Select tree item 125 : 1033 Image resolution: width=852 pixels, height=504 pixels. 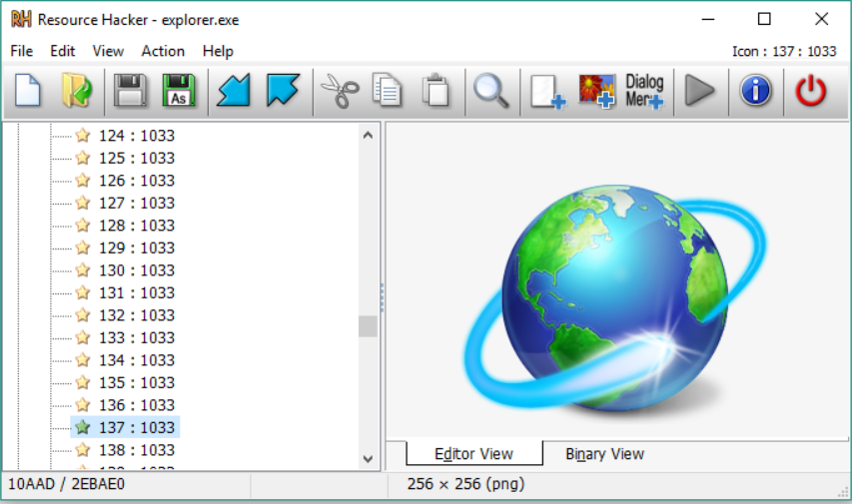[137, 158]
